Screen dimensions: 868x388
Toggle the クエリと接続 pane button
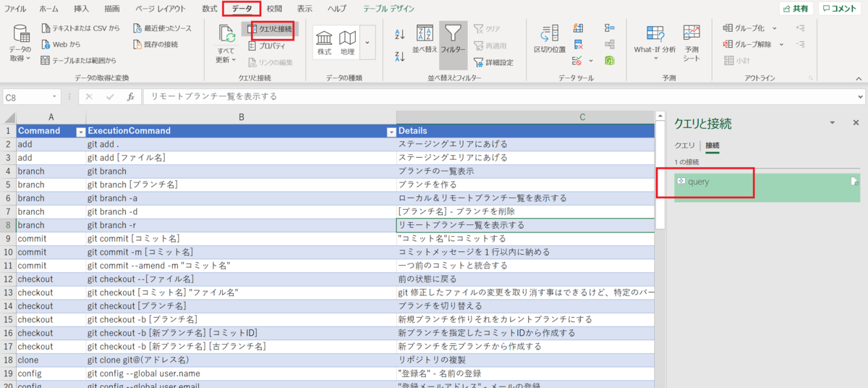click(x=271, y=29)
